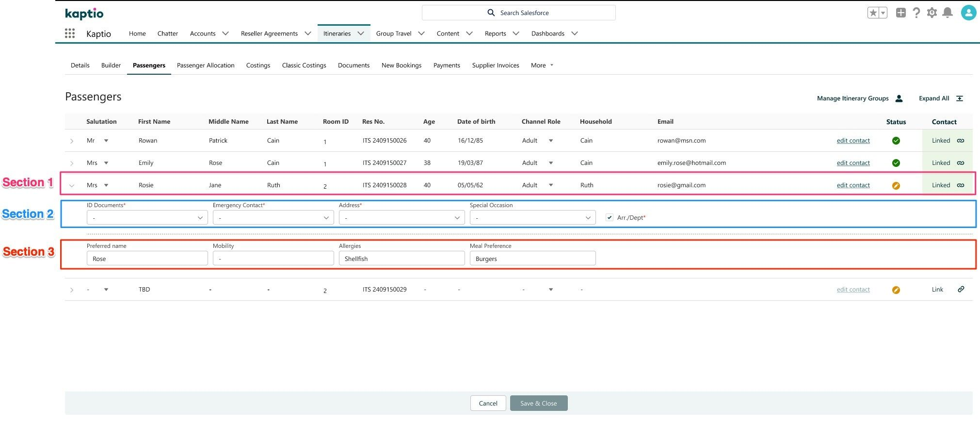Image resolution: width=980 pixels, height=423 pixels.
Task: Click the link chain icon for TBD passenger
Action: [961, 290]
